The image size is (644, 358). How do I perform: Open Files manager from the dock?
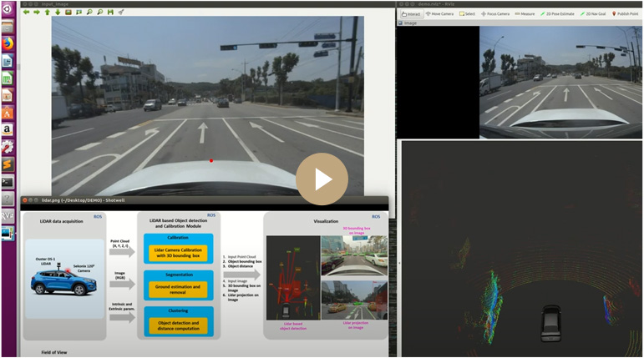click(8, 27)
